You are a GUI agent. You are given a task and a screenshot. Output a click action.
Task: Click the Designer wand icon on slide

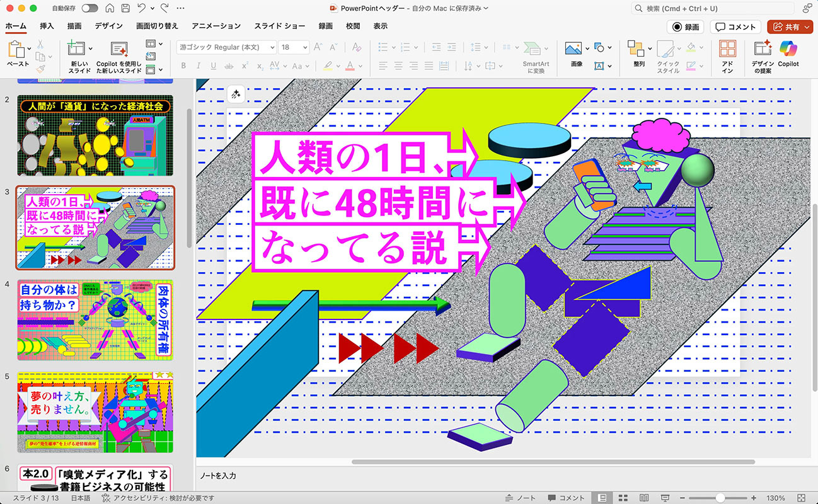pyautogui.click(x=236, y=94)
